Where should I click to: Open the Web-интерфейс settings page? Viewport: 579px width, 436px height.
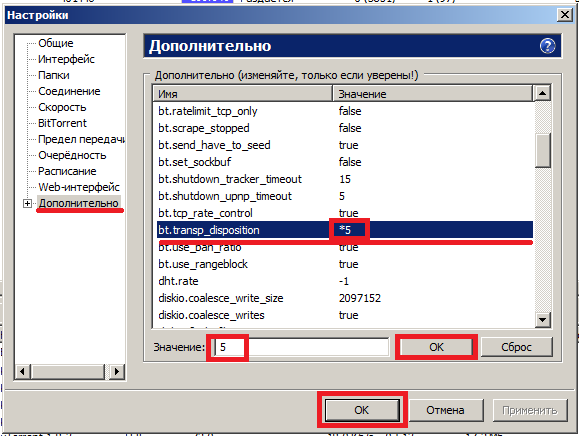click(79, 187)
